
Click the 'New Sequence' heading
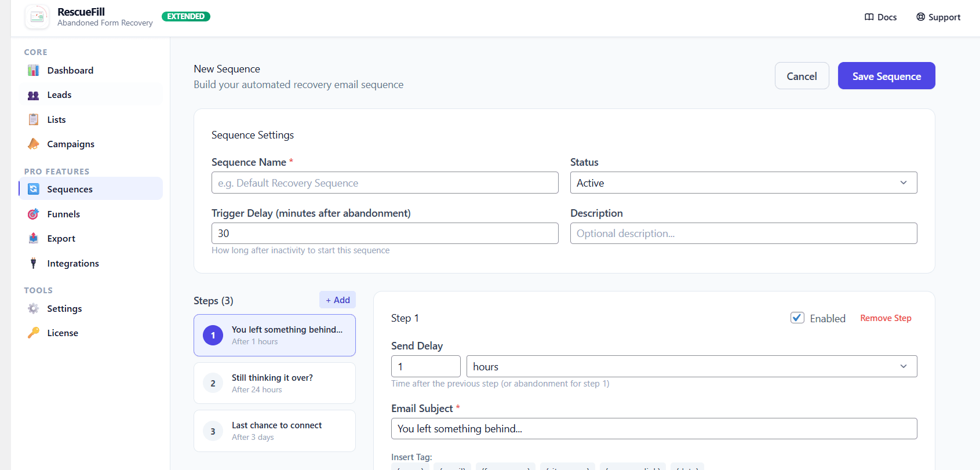point(227,69)
